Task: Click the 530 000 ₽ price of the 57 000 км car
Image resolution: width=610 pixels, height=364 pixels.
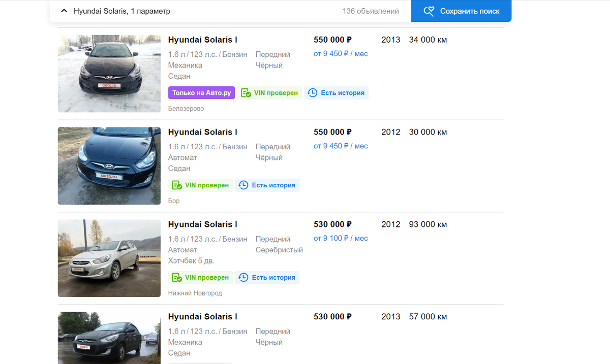Action: tap(333, 317)
